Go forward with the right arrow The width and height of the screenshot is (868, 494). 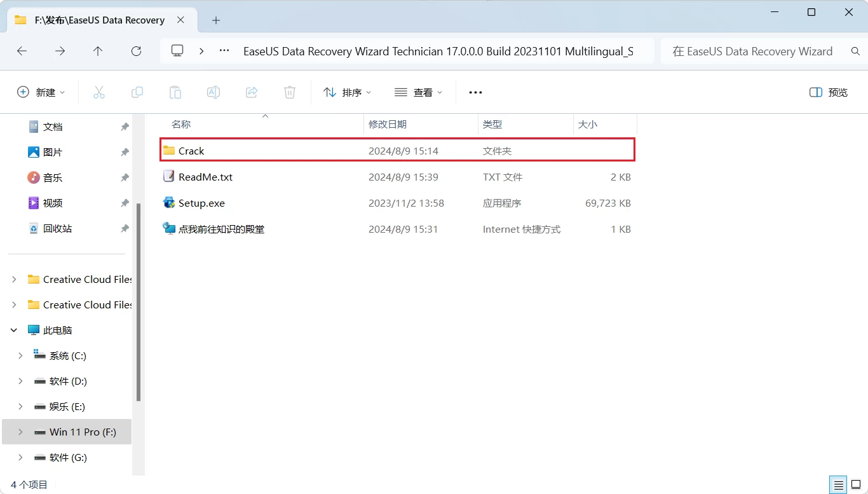[x=60, y=51]
